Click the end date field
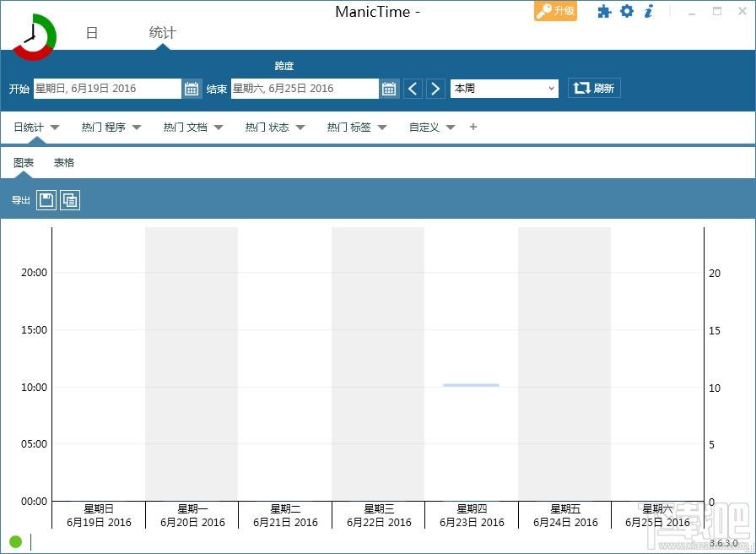 pyautogui.click(x=305, y=89)
